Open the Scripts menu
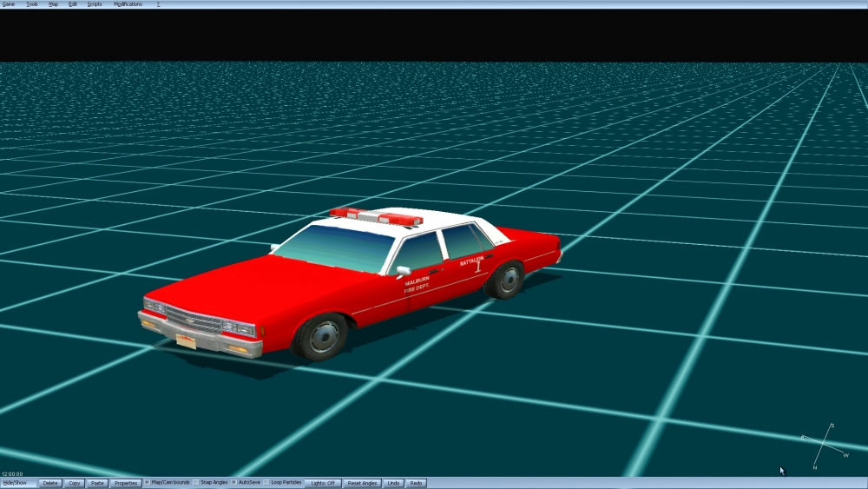Screen dimensions: 868x489 coord(95,3)
